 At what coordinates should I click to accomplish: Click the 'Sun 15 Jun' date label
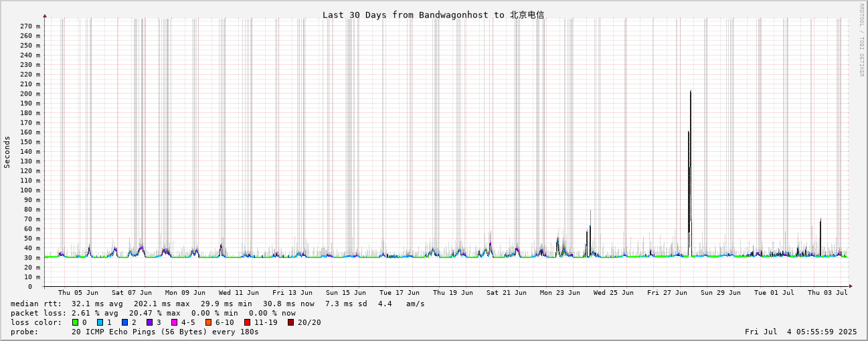[x=346, y=292]
